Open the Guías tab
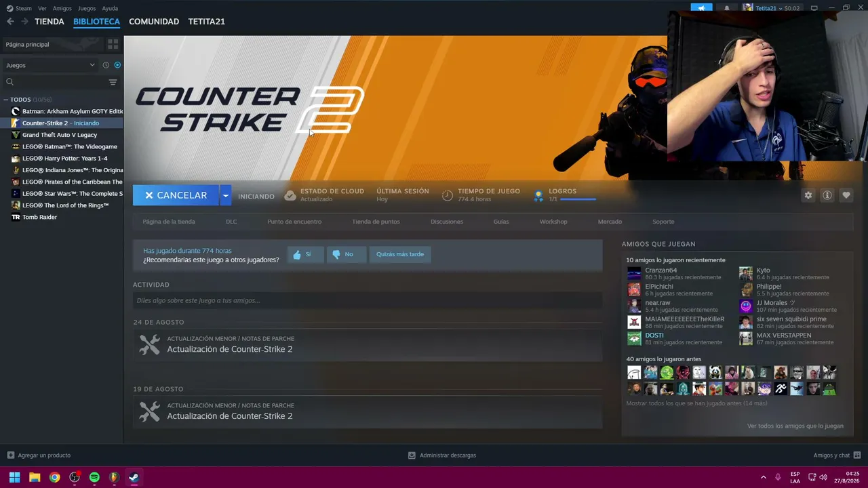Screen dimensions: 868x488 [501, 222]
